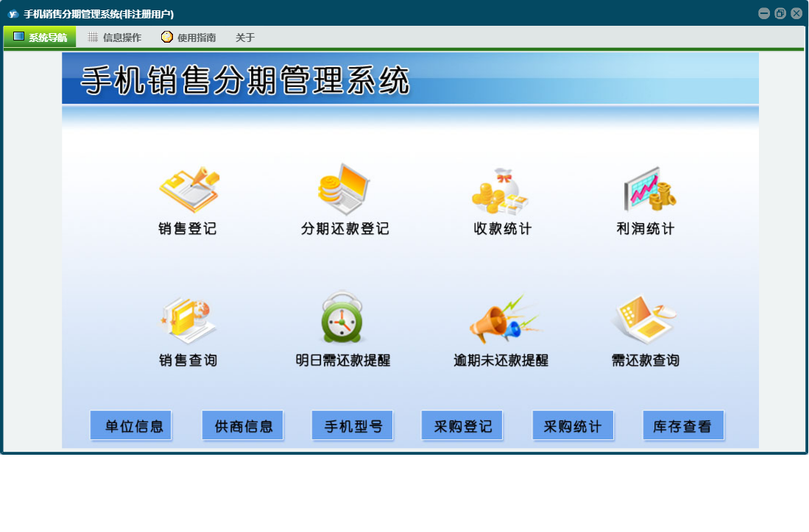Click the 信息操作 grid icon

click(93, 37)
